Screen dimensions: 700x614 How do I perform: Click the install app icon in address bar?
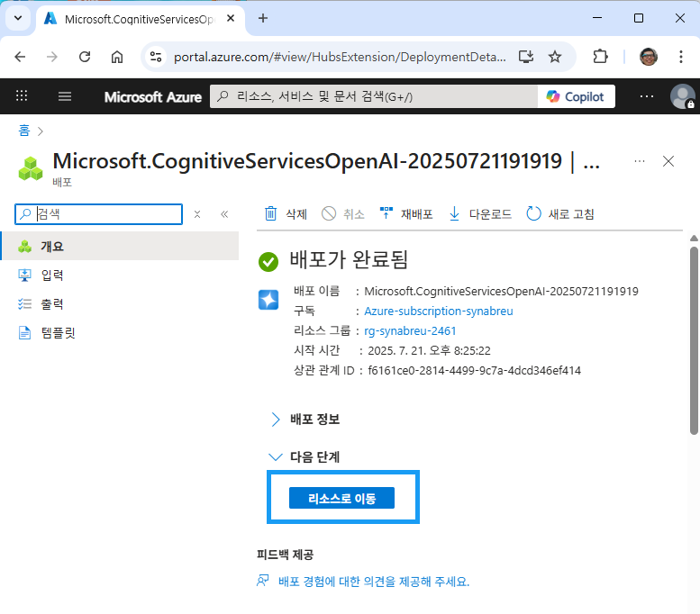pyautogui.click(x=526, y=57)
